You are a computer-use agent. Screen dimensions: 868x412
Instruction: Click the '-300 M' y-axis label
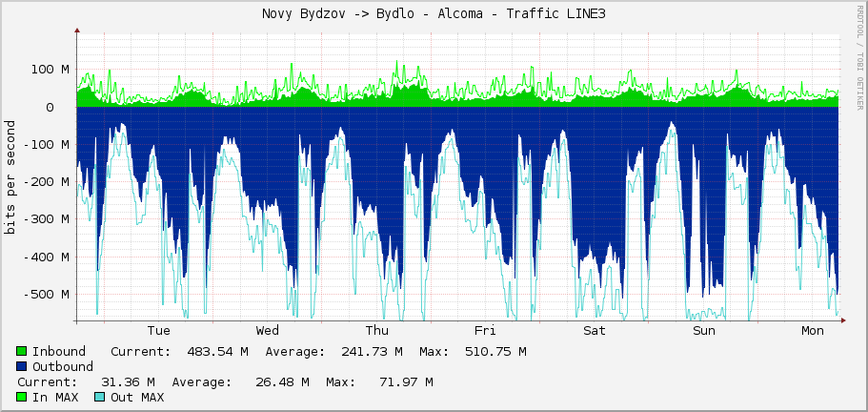pos(46,218)
